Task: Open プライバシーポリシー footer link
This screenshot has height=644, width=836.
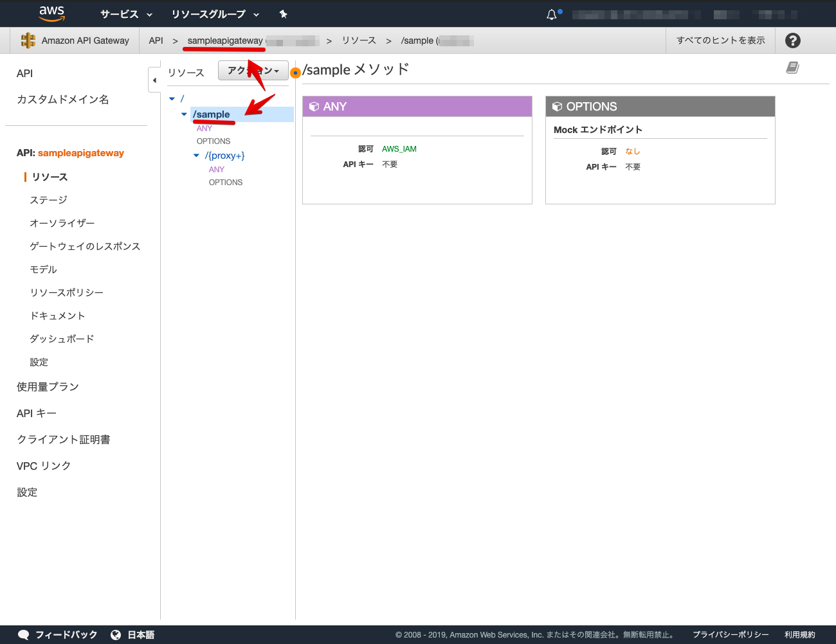Action: point(731,635)
